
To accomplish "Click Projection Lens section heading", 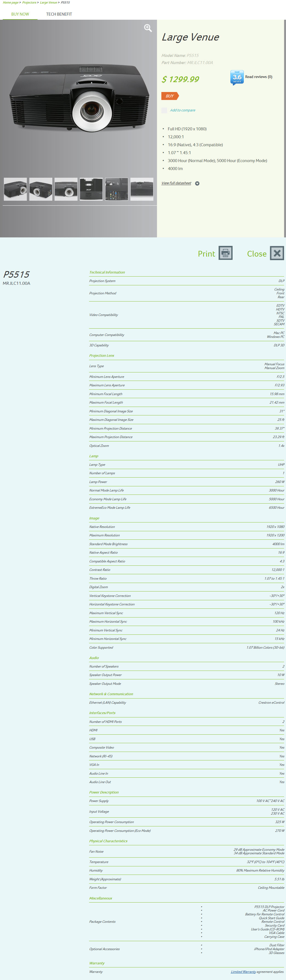I will 102,355.
